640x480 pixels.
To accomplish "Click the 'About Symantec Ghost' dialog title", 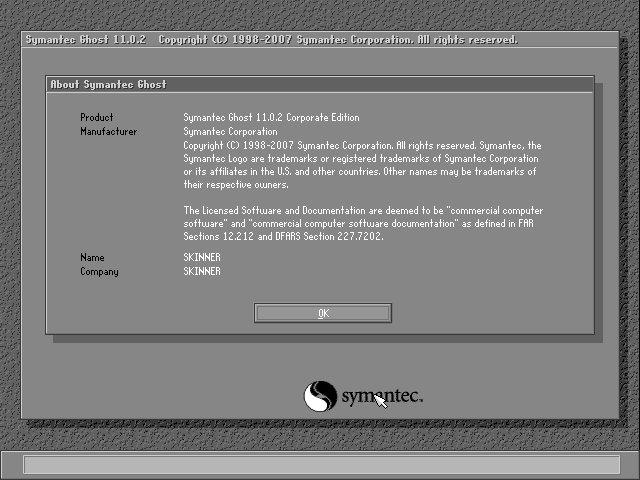I will [108, 84].
